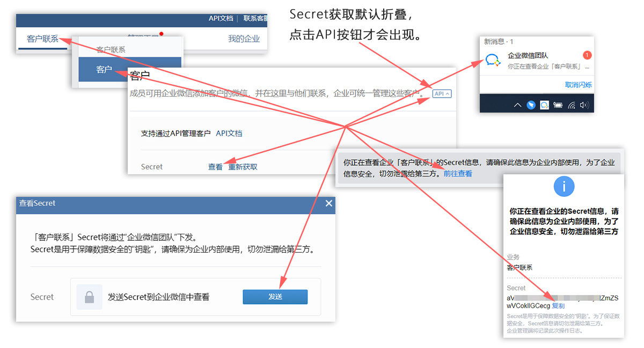Click the lock icon in the Secret dialog
This screenshot has height=348, width=644.
(90, 297)
